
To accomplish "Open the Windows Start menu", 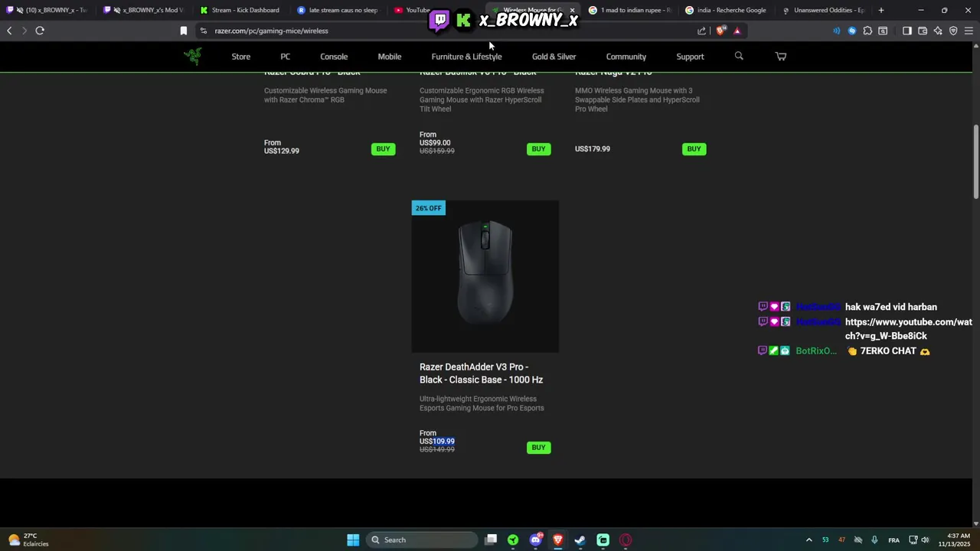I will click(353, 540).
